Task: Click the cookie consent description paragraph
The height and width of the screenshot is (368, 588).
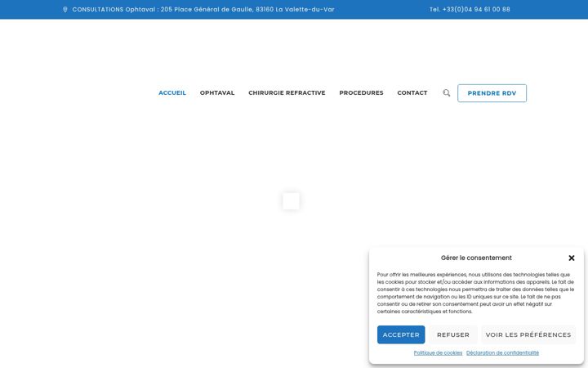Action: (x=475, y=293)
